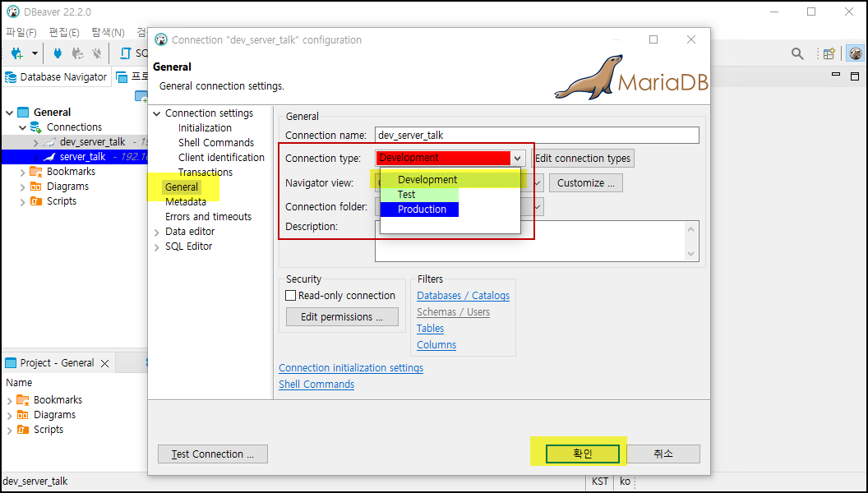Click the Connections database icon in navigator
The image size is (868, 493).
point(36,127)
